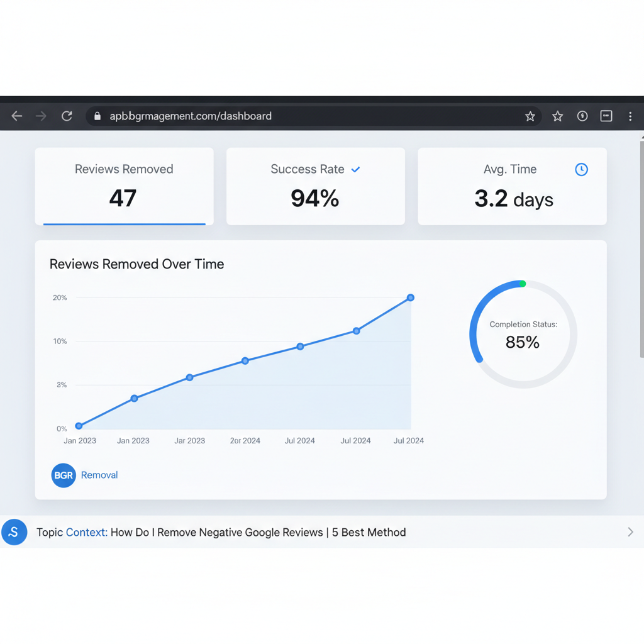The width and height of the screenshot is (644, 644).
Task: Click the star icon outside the address bar
Action: click(557, 116)
